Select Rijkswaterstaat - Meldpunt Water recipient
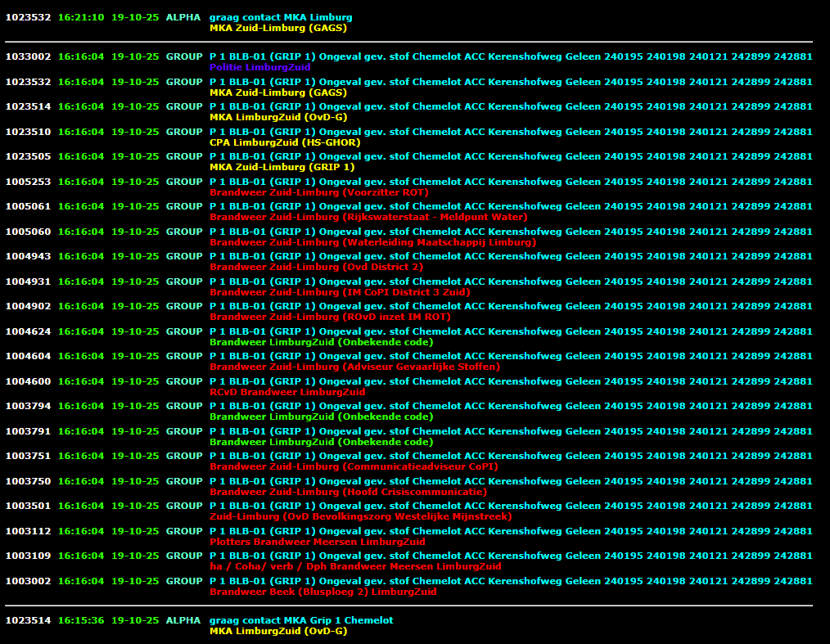The image size is (830, 644). pyautogui.click(x=368, y=217)
